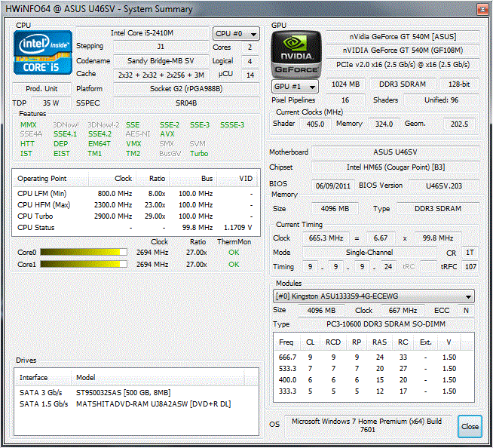Select the MATSHITADVD-RAM drive entry
493x448 pixels.
click(x=136, y=404)
